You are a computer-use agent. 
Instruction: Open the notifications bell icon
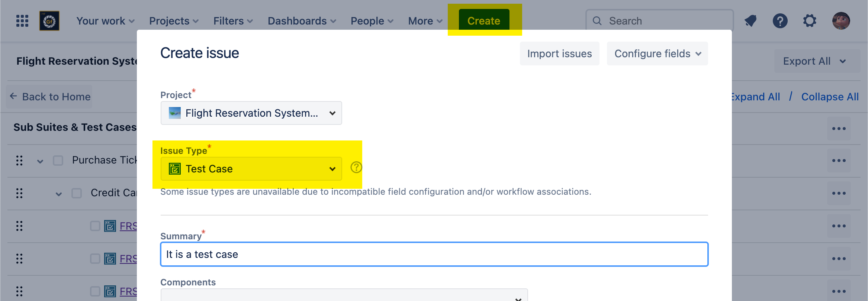pos(750,21)
